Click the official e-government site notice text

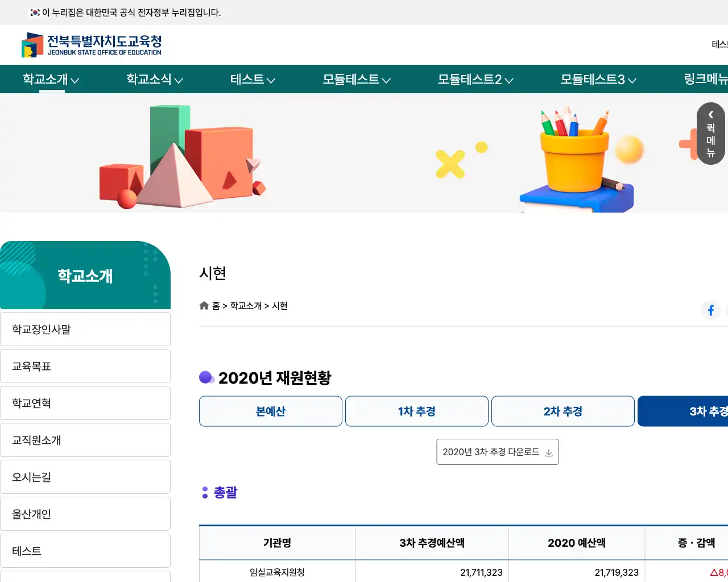point(131,13)
